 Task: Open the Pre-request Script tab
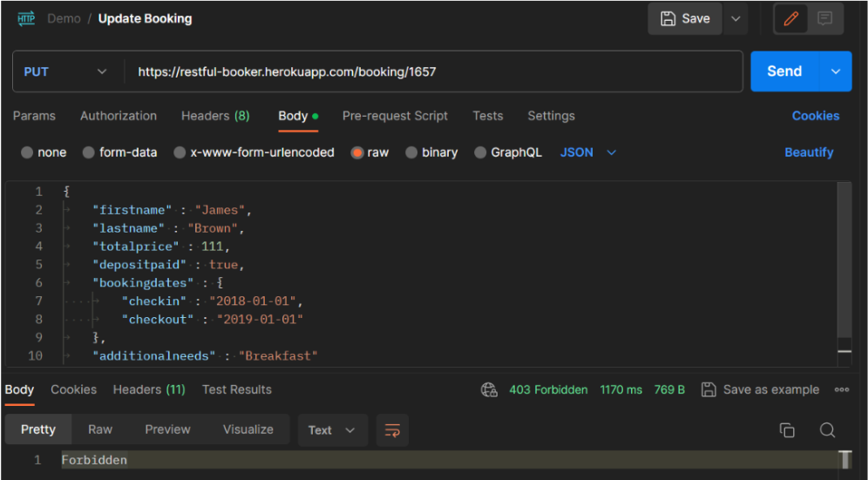tap(395, 116)
